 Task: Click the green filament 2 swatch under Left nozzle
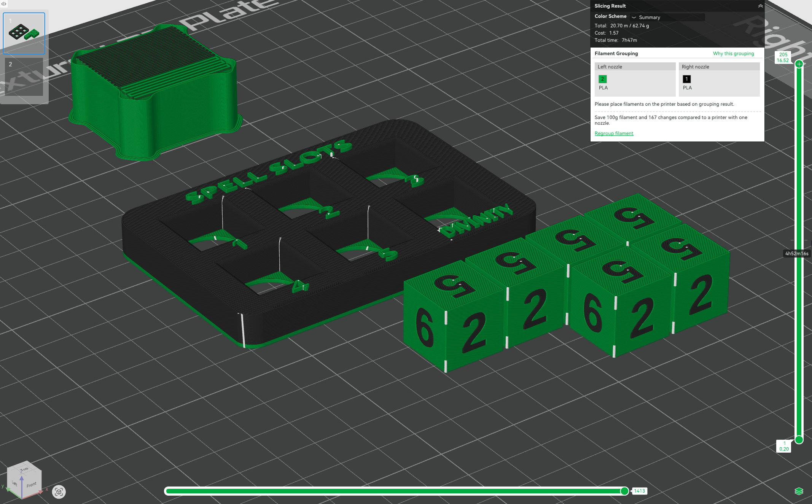(602, 79)
